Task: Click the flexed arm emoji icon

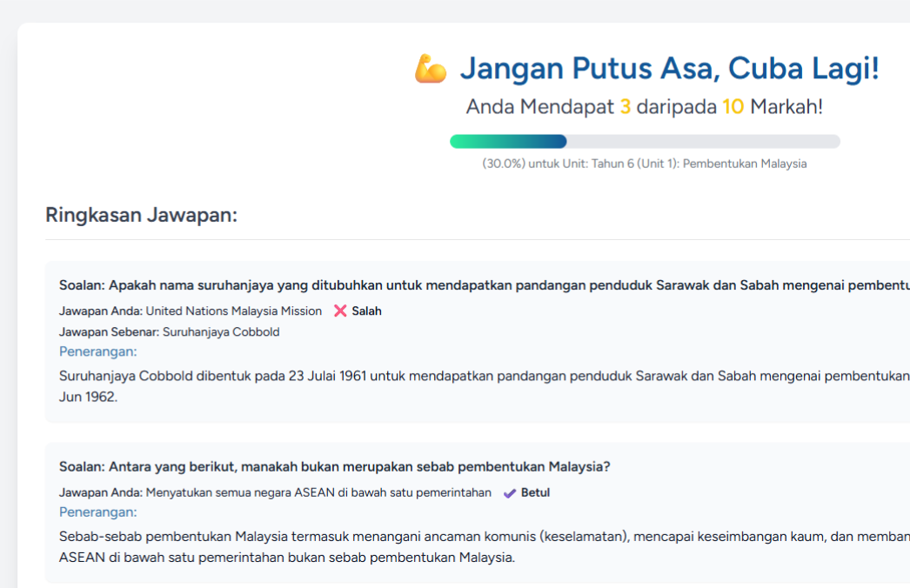Action: (x=431, y=69)
